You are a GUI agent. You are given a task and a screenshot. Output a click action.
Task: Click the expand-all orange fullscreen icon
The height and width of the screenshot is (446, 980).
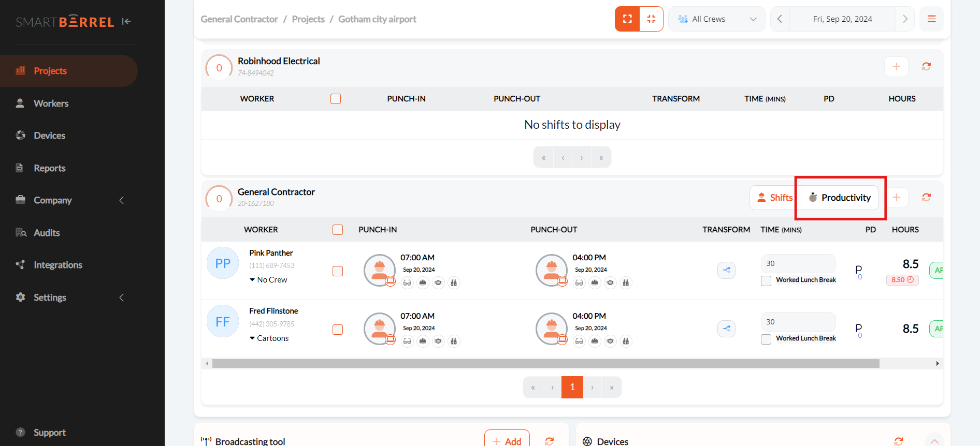pos(627,19)
